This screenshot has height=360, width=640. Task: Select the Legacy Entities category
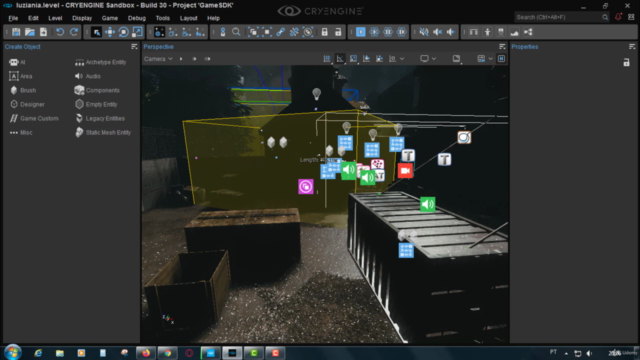pyautogui.click(x=100, y=118)
